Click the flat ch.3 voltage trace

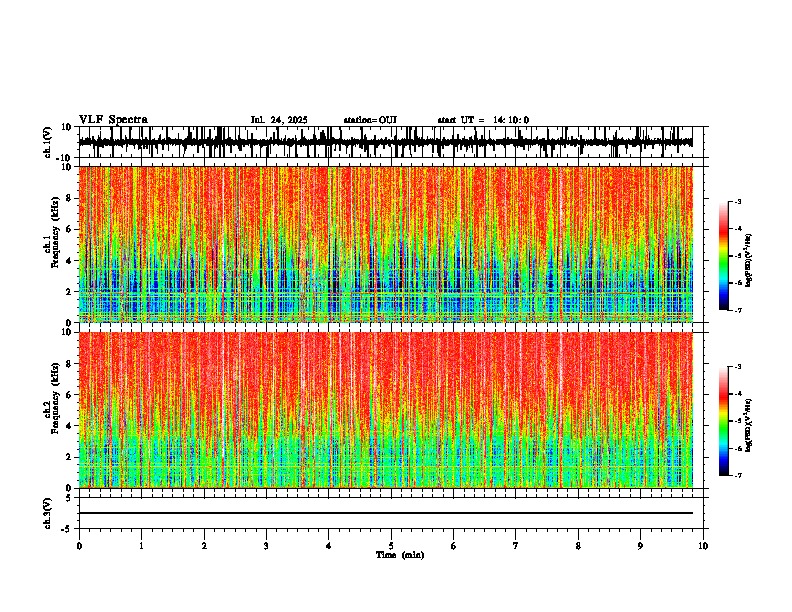click(x=386, y=513)
